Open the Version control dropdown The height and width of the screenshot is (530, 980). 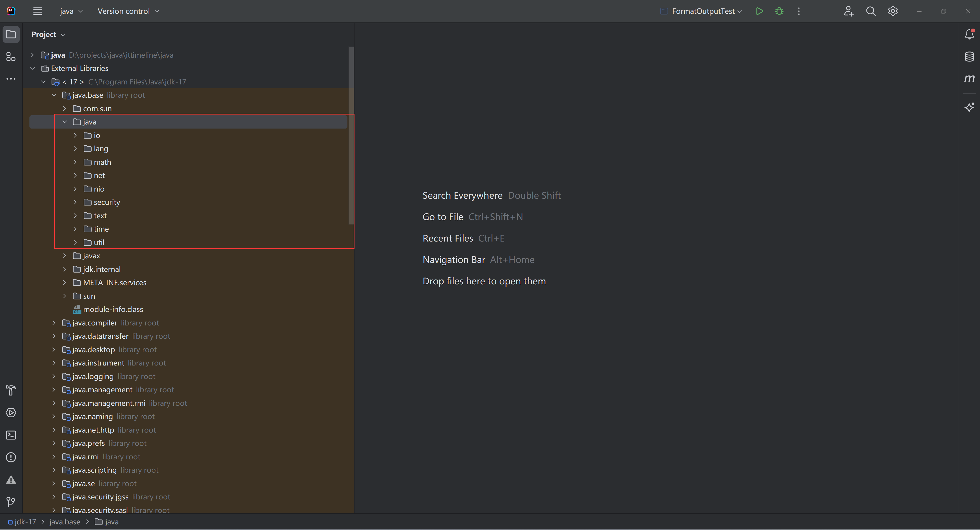point(128,11)
